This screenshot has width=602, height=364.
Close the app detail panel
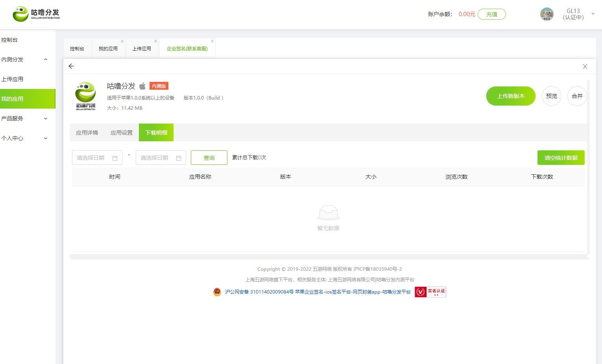(x=585, y=67)
